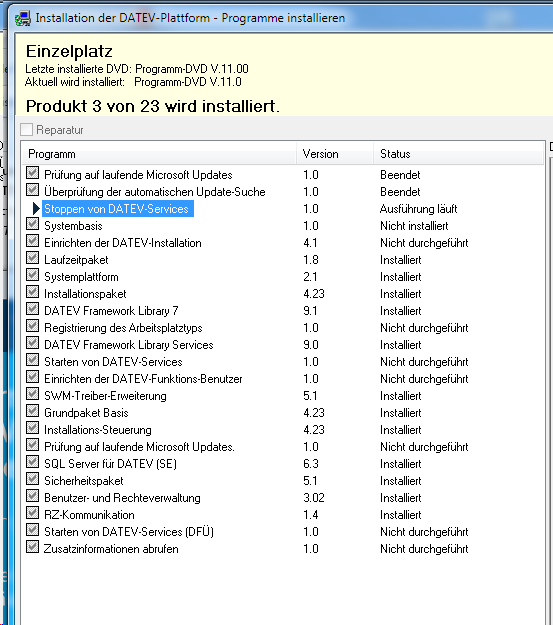Image resolution: width=553 pixels, height=625 pixels.
Task: Toggle checkbox for DATEV Framework Library Services
Action: click(x=33, y=344)
